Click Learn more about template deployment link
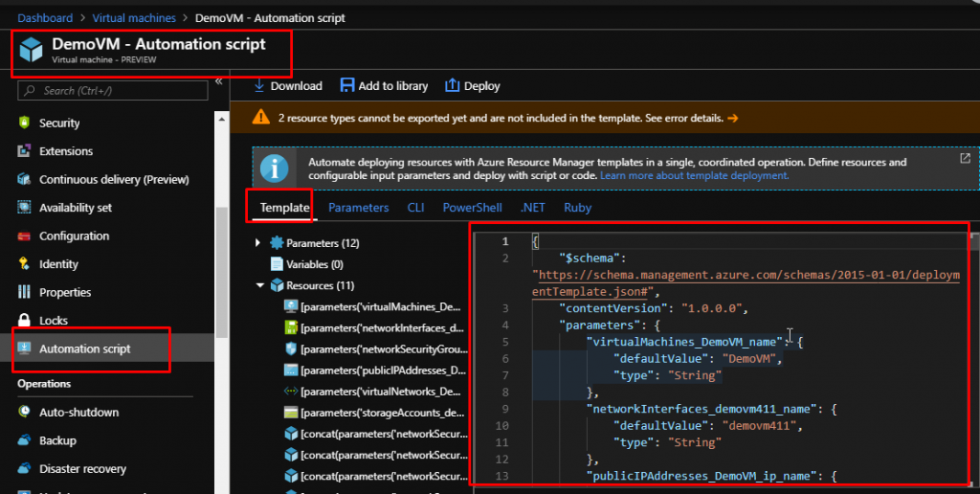This screenshot has width=980, height=494. pyautogui.click(x=695, y=176)
